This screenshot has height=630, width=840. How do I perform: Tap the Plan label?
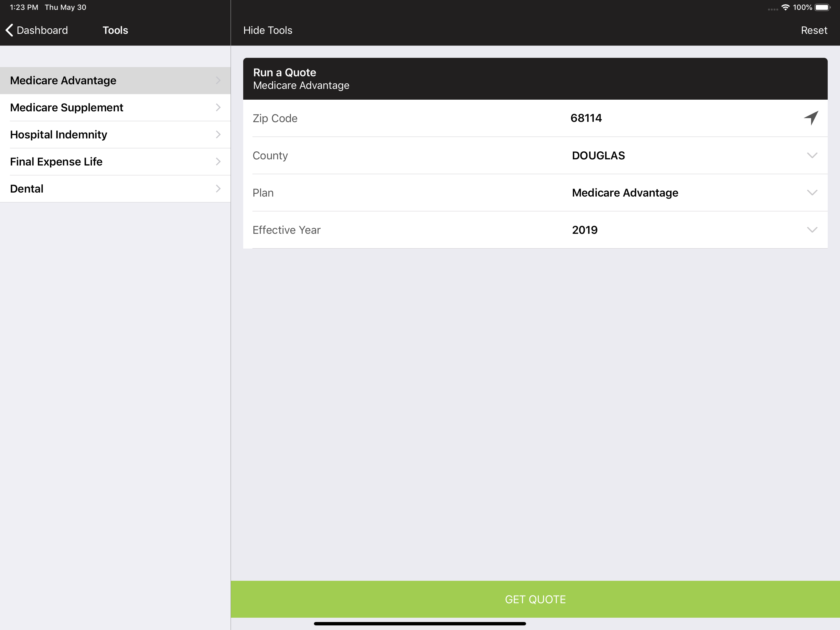pyautogui.click(x=263, y=193)
